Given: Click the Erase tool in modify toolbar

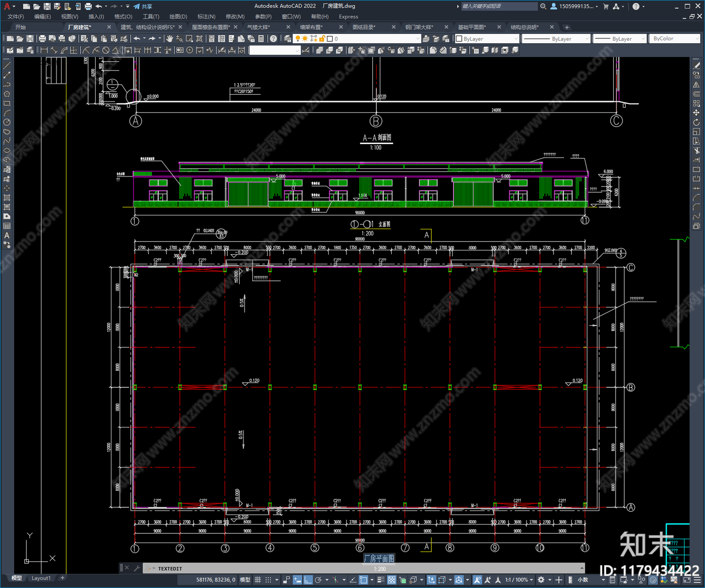Looking at the screenshot, I should pyautogui.click(x=697, y=66).
